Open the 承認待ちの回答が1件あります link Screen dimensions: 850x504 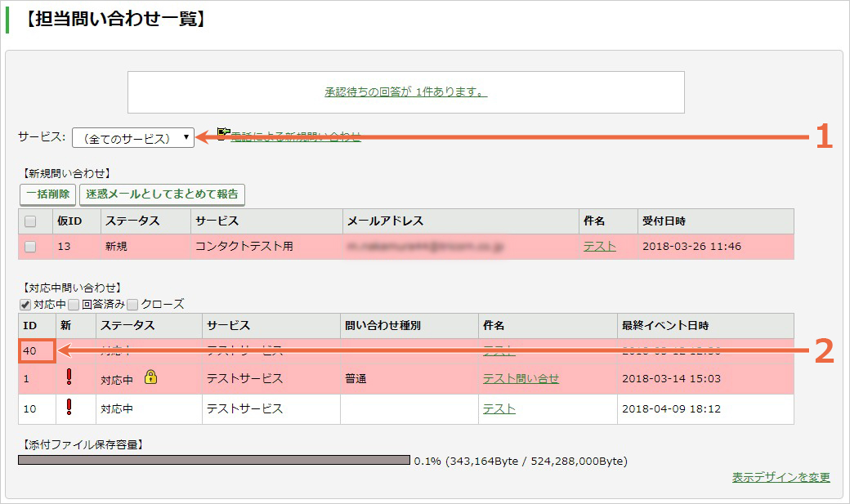405,92
